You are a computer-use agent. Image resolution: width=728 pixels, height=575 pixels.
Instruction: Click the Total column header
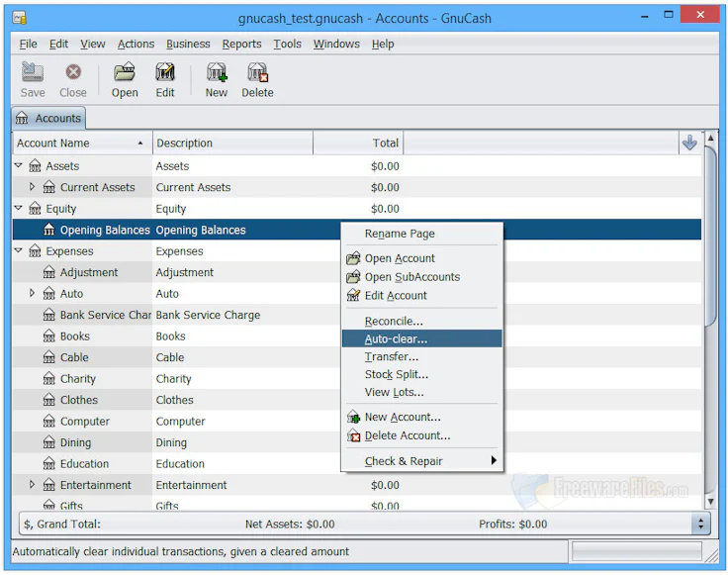(x=358, y=144)
